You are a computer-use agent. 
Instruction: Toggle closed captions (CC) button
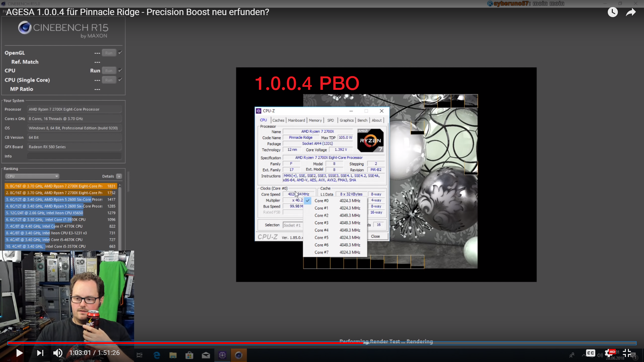click(591, 353)
